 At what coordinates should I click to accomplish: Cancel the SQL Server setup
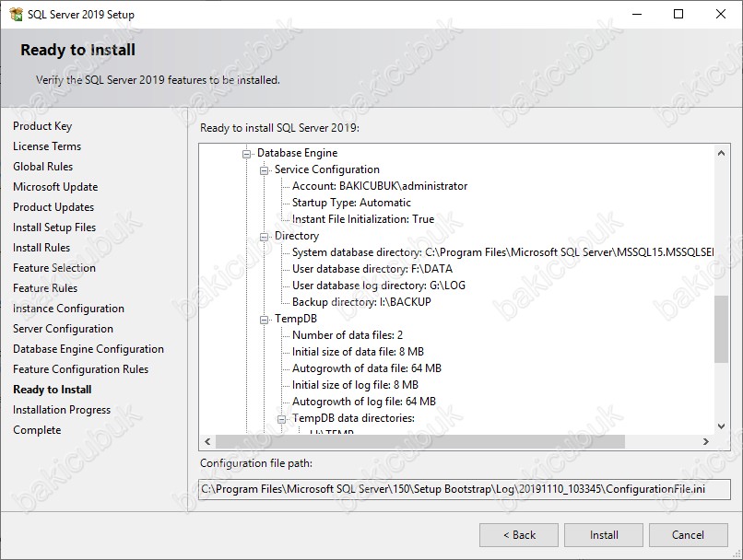(688, 535)
